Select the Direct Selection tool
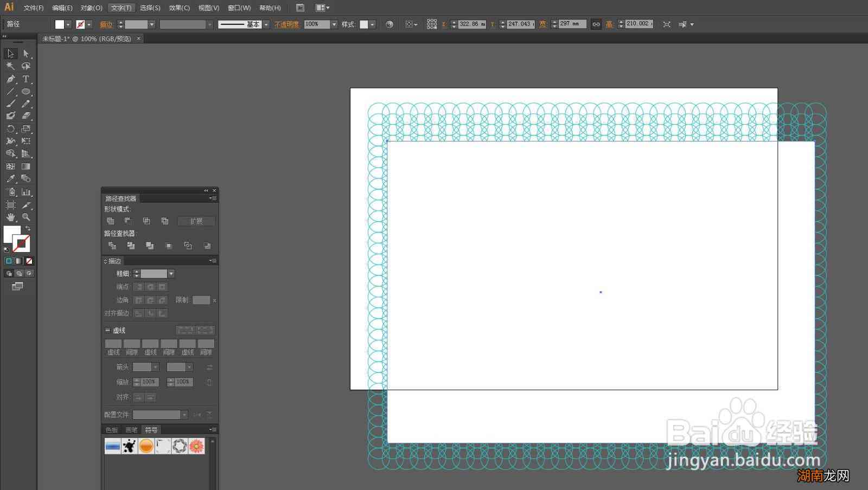 click(x=25, y=54)
